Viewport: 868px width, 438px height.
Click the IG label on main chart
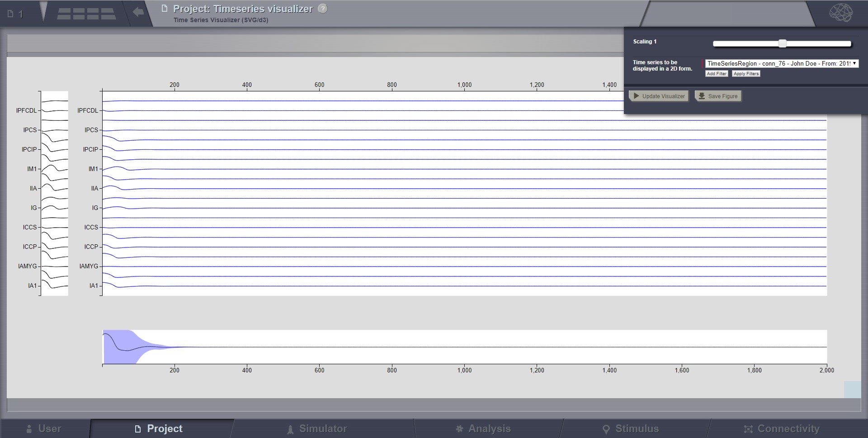tap(95, 208)
